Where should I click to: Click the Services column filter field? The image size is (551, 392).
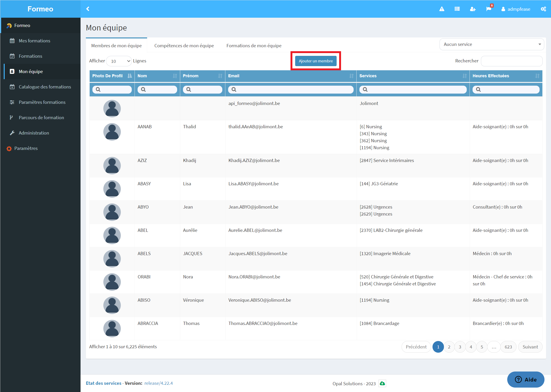coord(413,90)
